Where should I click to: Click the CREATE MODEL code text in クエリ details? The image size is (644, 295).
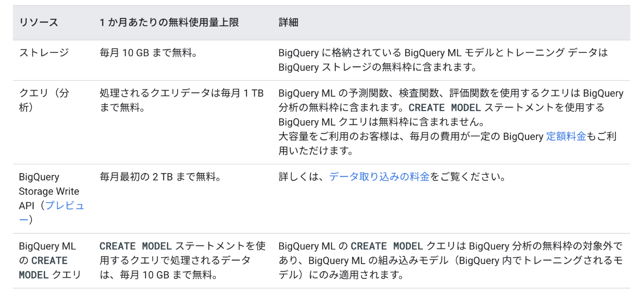coord(445,108)
